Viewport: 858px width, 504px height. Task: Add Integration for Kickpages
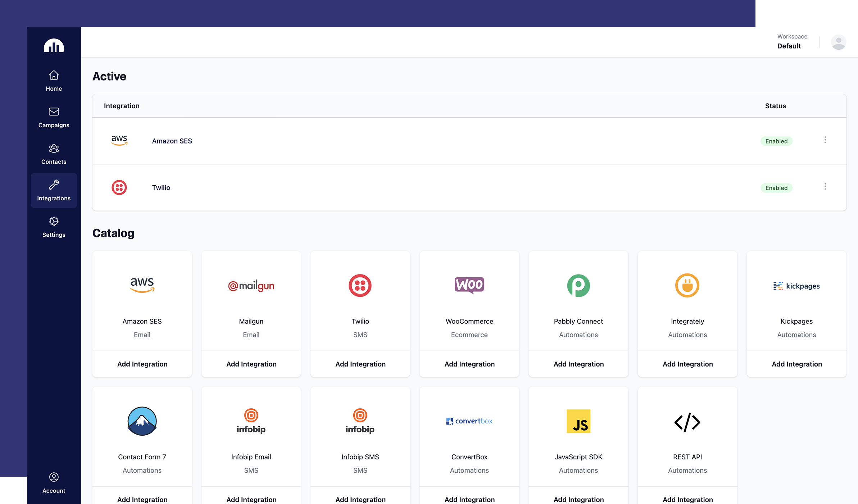point(796,364)
